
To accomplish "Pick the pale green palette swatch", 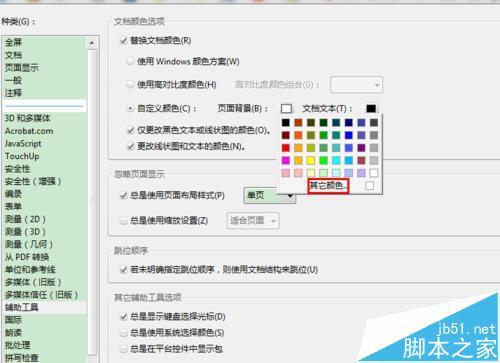I will tap(323, 173).
